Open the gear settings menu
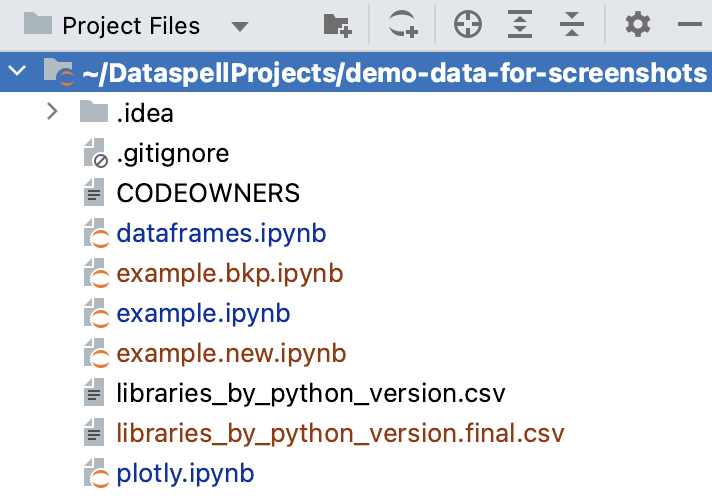 (x=637, y=25)
